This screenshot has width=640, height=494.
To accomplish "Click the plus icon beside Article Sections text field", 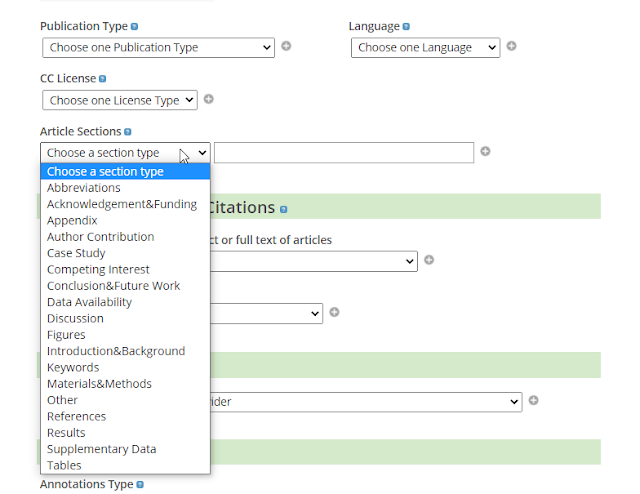I will [485, 151].
